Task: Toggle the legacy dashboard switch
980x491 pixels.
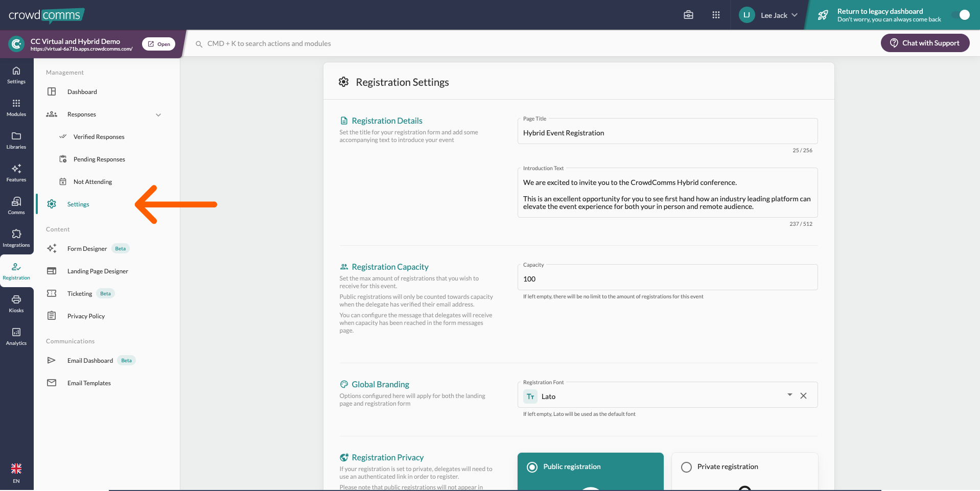Action: click(x=960, y=15)
